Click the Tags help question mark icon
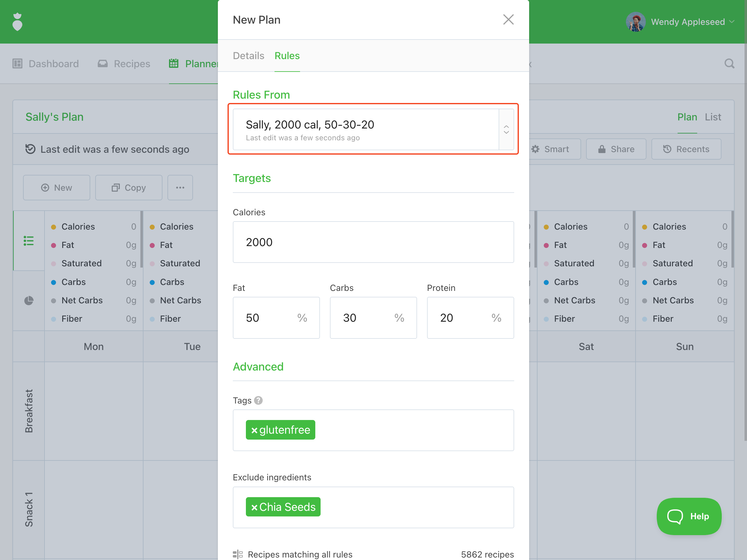The image size is (747, 560). 258,400
